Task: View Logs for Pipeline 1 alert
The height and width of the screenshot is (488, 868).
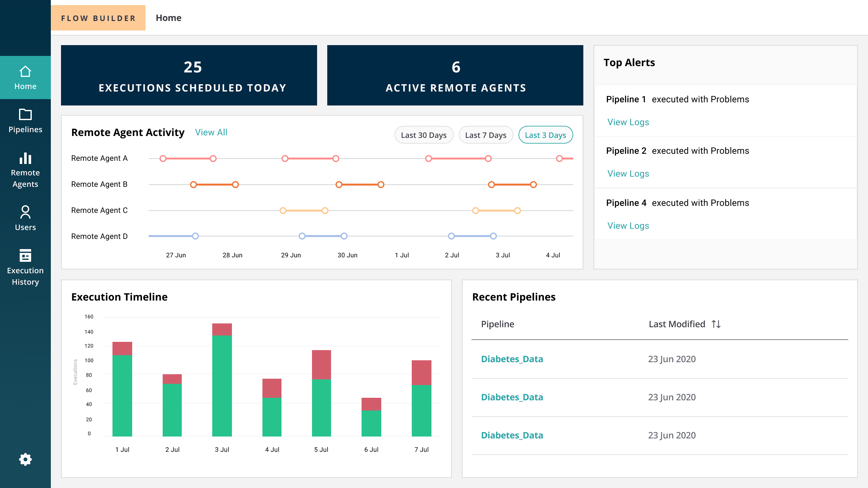Action: (x=628, y=122)
